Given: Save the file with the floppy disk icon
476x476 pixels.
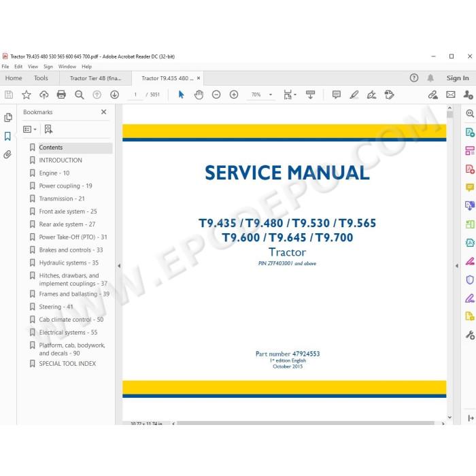Looking at the screenshot, I should [9, 95].
